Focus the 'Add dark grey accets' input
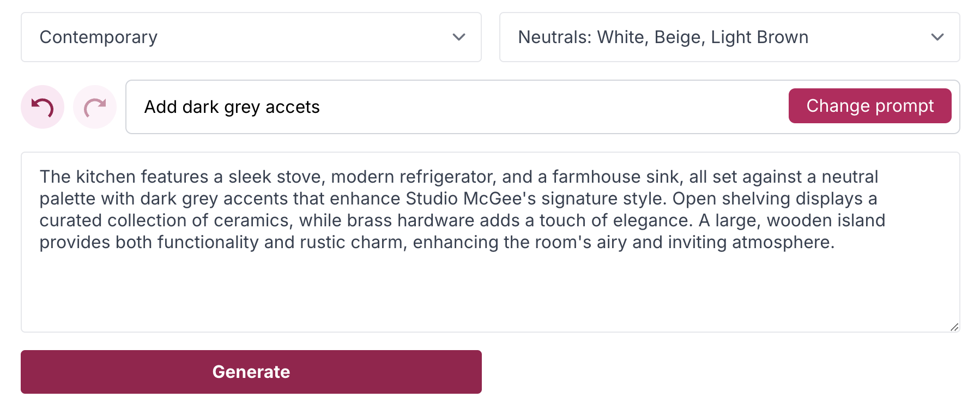This screenshot has height=409, width=980. point(458,107)
